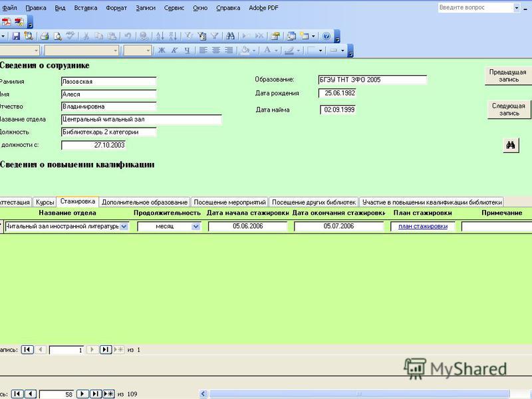532x399 pixels.
Task: Click the horizontal scrollbar left arrow
Action: pyautogui.click(x=203, y=394)
